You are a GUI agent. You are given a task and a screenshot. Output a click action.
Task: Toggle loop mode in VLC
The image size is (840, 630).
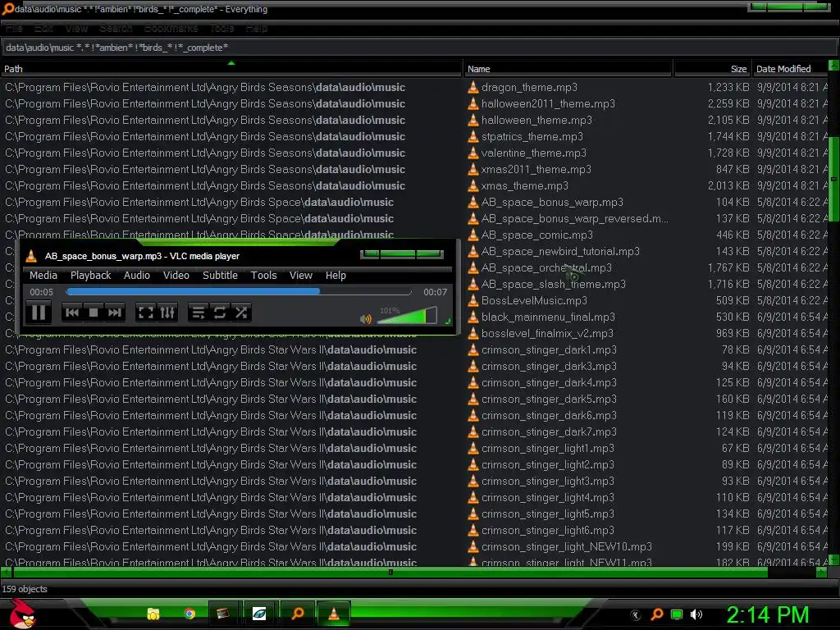point(220,313)
